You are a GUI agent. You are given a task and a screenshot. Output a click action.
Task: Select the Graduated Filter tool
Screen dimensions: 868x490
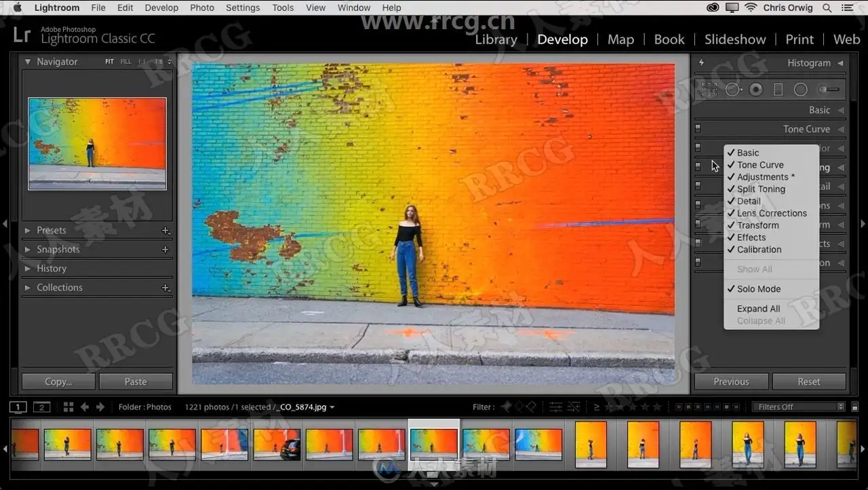point(778,90)
